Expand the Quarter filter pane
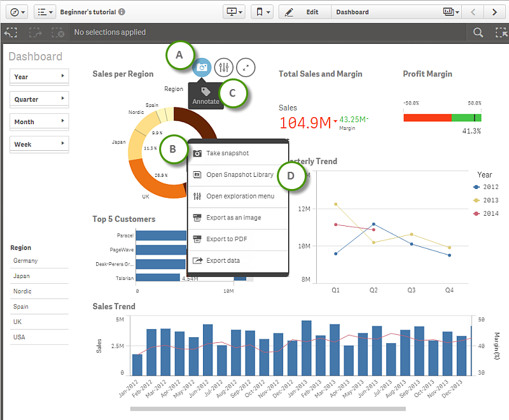 [39, 99]
